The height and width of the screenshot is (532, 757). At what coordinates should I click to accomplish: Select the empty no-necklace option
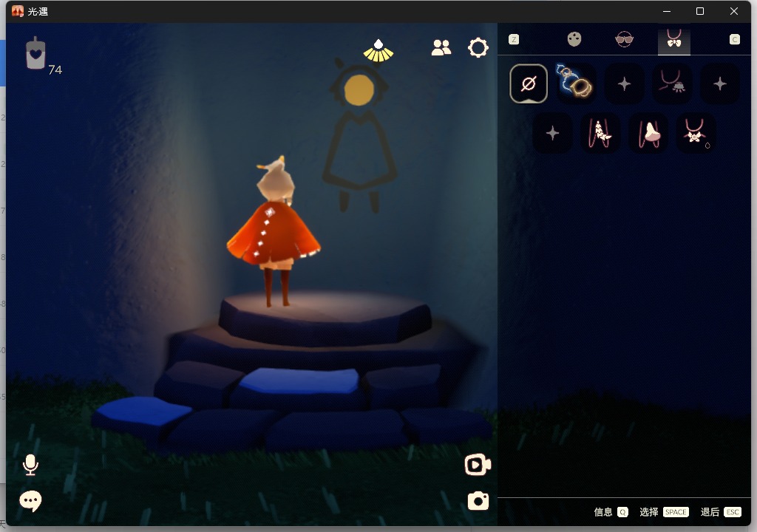click(x=529, y=84)
